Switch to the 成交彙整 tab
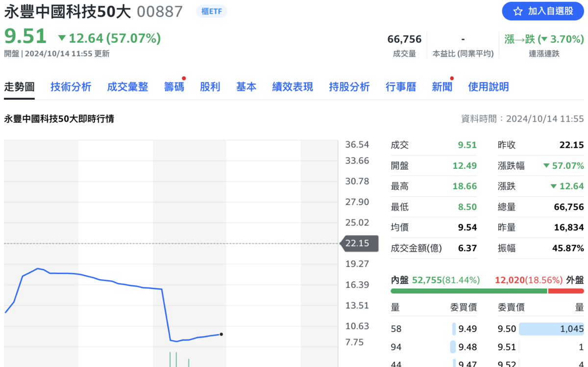The height and width of the screenshot is (367, 588). tap(127, 86)
